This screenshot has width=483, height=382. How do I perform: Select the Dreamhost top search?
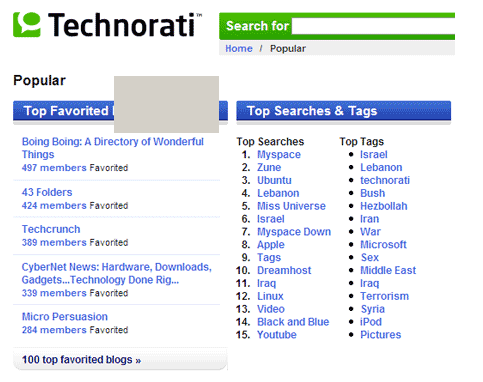[284, 270]
